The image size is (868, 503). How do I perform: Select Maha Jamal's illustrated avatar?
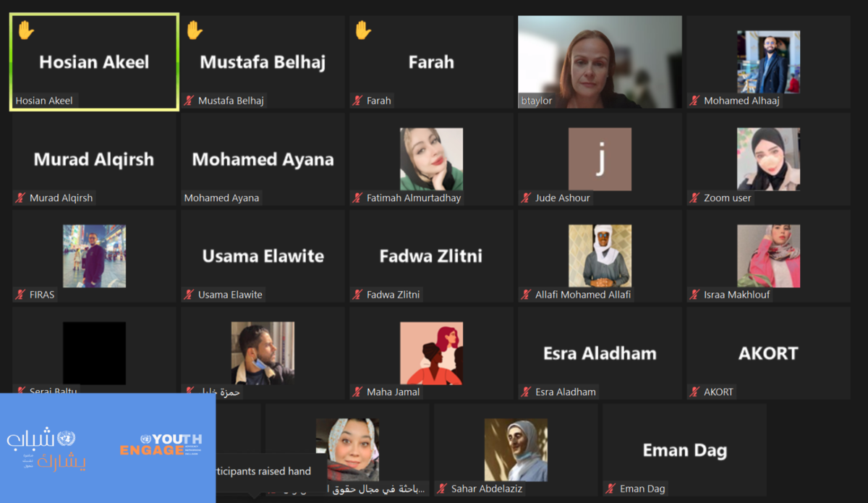(x=431, y=353)
